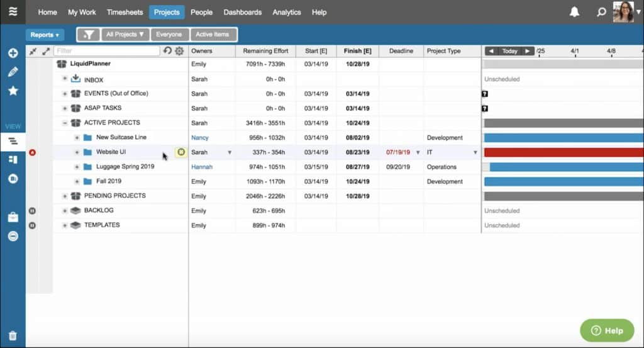Viewport: 644px width, 348px height.
Task: Expand the TEMPLATES row
Action: (65, 225)
